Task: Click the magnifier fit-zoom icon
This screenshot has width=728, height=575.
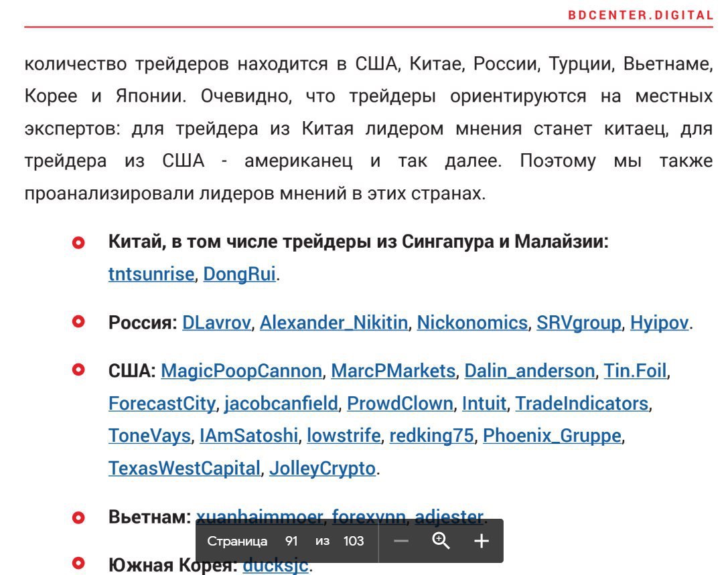Action: point(441,541)
